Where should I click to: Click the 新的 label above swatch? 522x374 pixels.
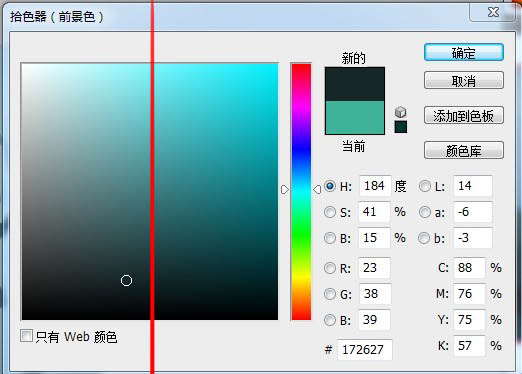[x=353, y=58]
